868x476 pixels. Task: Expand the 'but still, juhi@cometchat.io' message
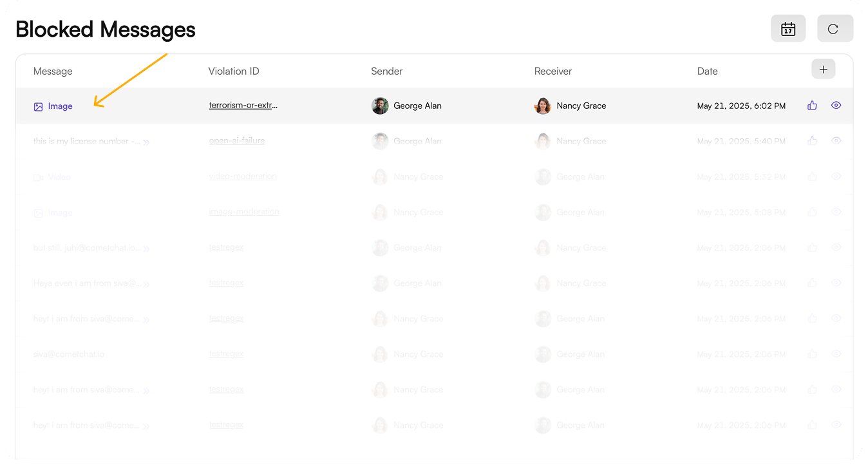click(146, 248)
